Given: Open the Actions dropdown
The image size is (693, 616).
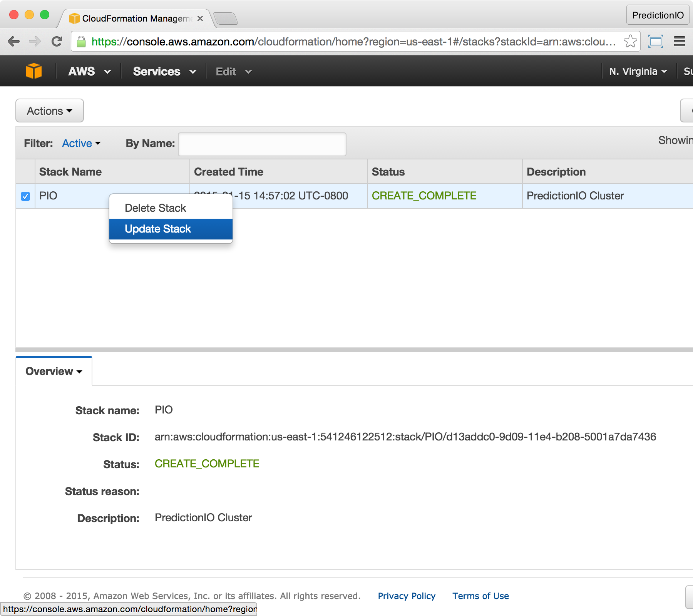Looking at the screenshot, I should pyautogui.click(x=50, y=111).
